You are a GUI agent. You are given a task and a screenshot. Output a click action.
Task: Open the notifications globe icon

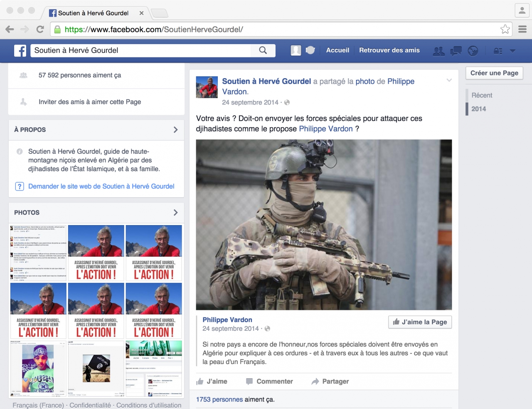coord(473,51)
